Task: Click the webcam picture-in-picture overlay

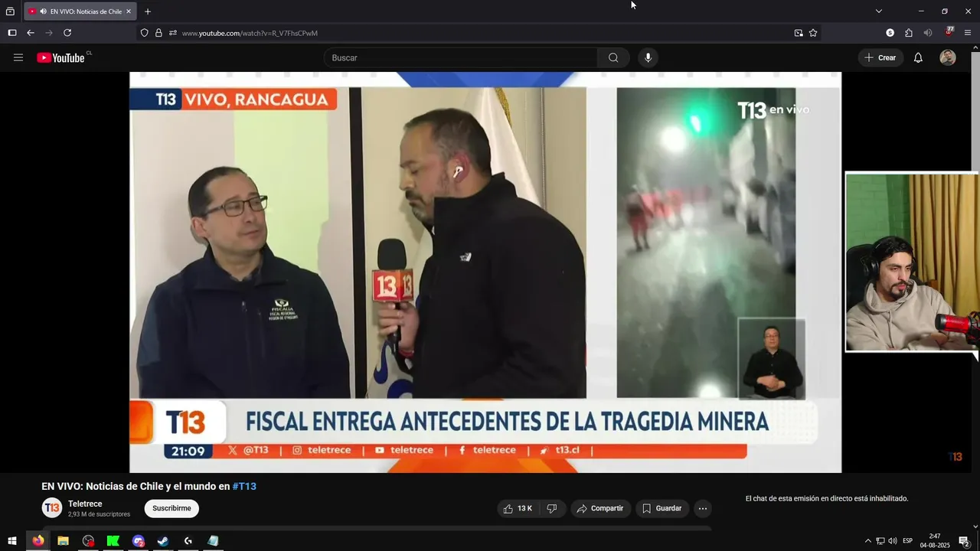Action: point(912,262)
